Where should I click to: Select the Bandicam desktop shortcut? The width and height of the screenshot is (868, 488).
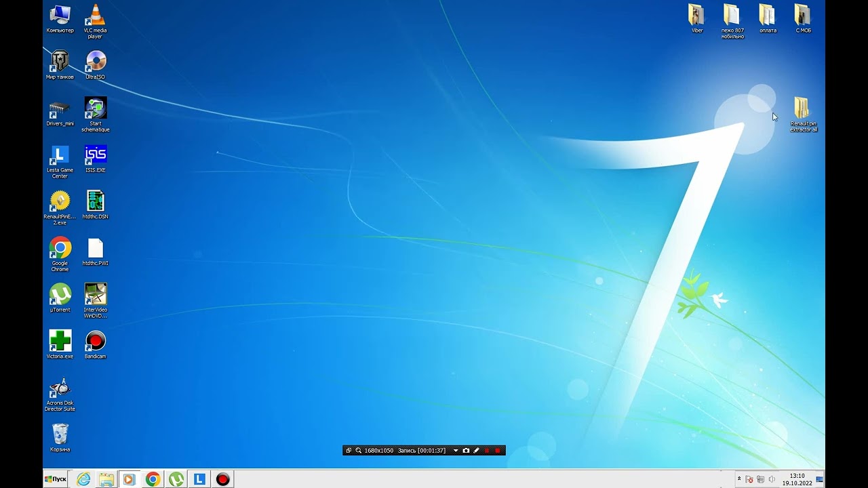[x=95, y=344]
